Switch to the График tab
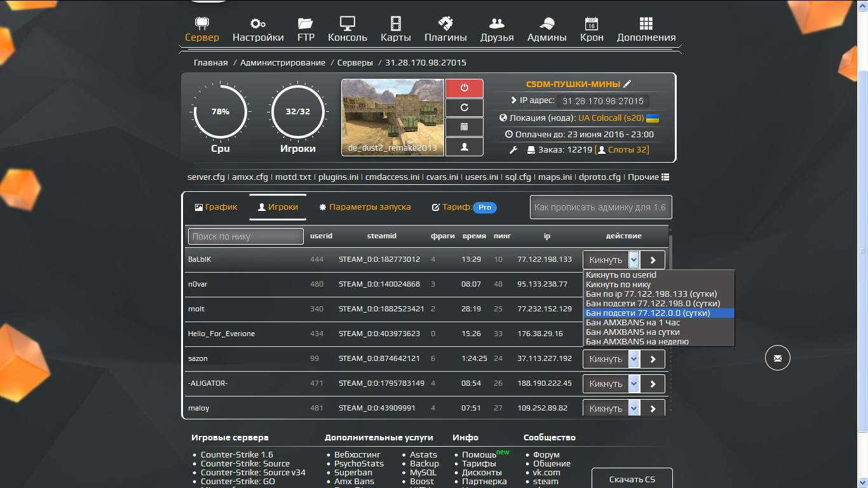 pyautogui.click(x=216, y=207)
